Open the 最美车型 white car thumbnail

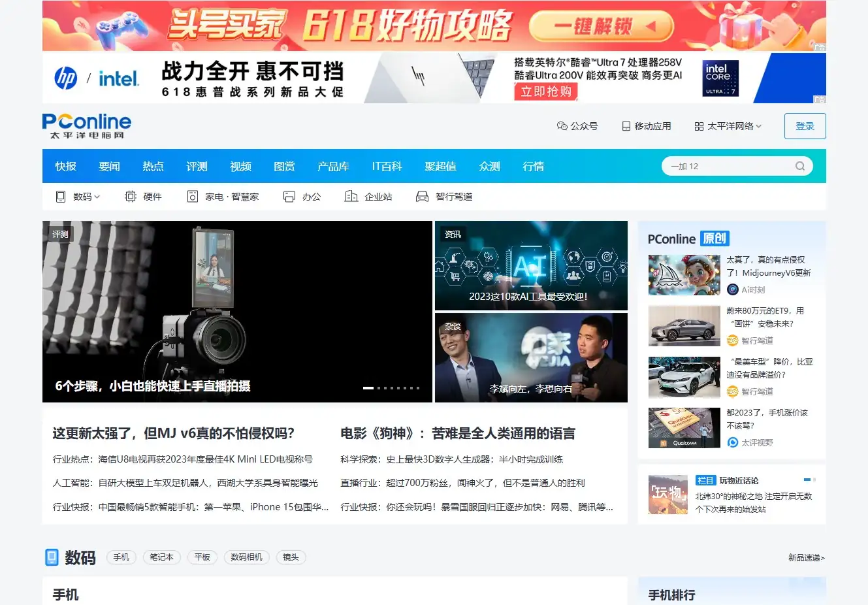[x=684, y=377]
